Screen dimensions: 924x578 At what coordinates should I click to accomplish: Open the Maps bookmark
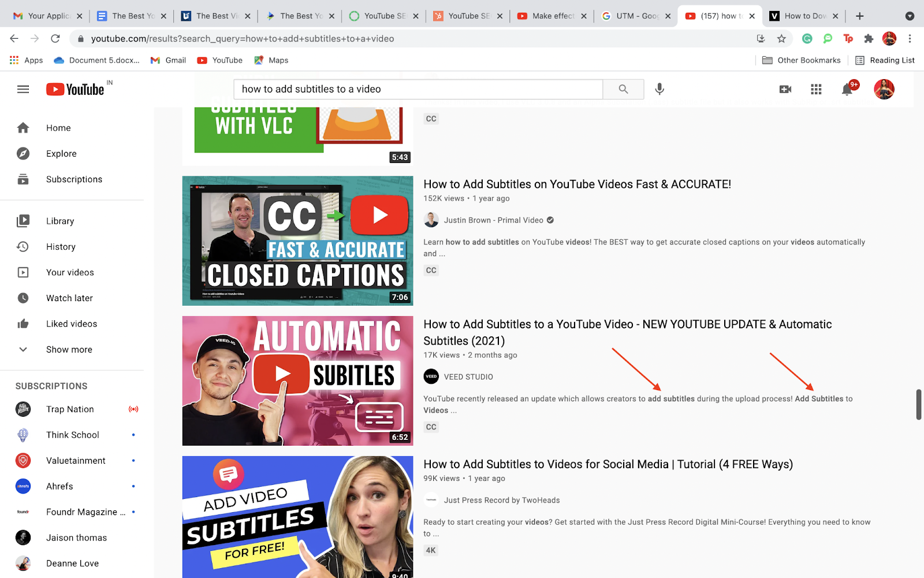271,60
